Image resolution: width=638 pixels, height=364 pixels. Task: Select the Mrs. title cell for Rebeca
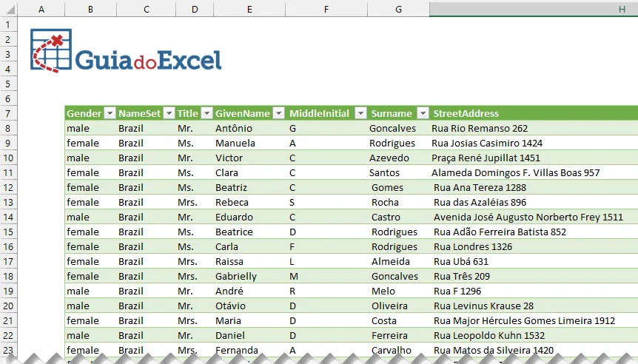pos(195,202)
